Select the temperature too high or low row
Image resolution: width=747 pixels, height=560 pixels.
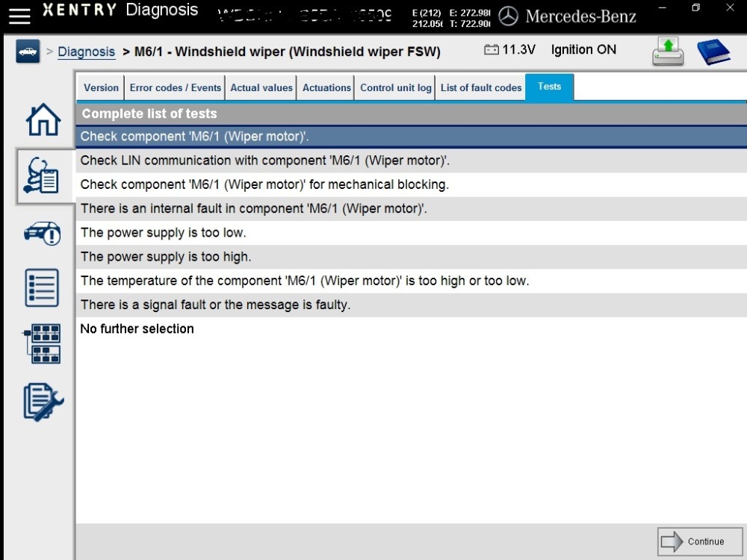tap(411, 281)
